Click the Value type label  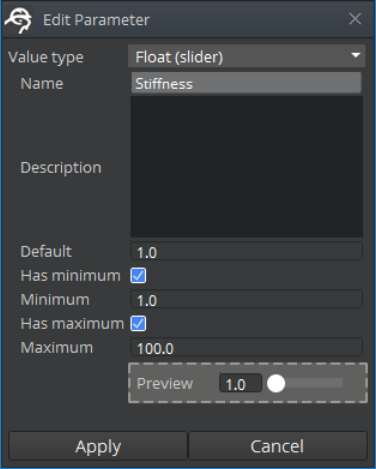pos(46,57)
